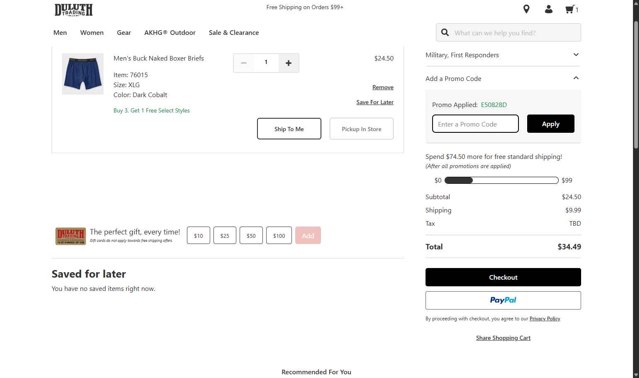This screenshot has width=639, height=378.
Task: Select the Pickup In Store option
Action: pos(361,129)
